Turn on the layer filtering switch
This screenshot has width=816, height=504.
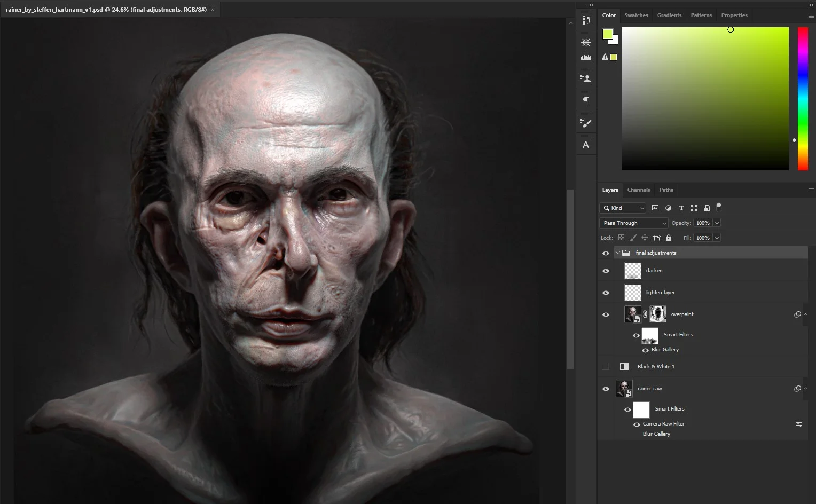coord(719,208)
